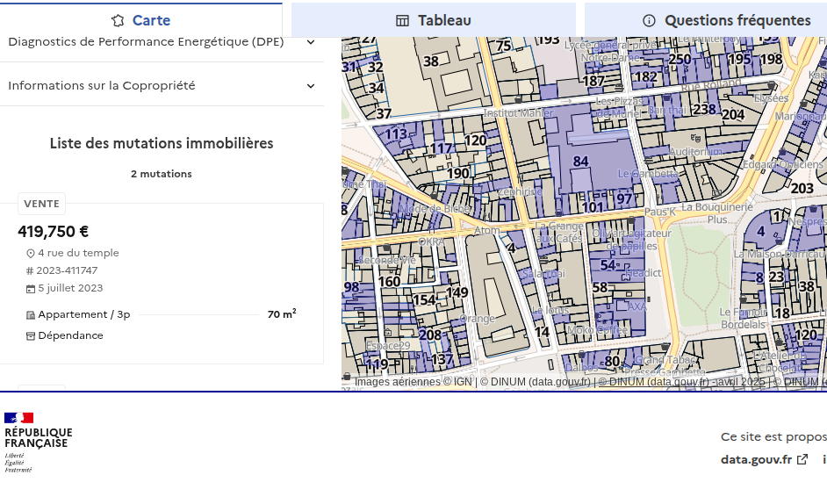Click the hash icon by 2023-411747
This screenshot has height=504, width=827.
pyautogui.click(x=30, y=270)
